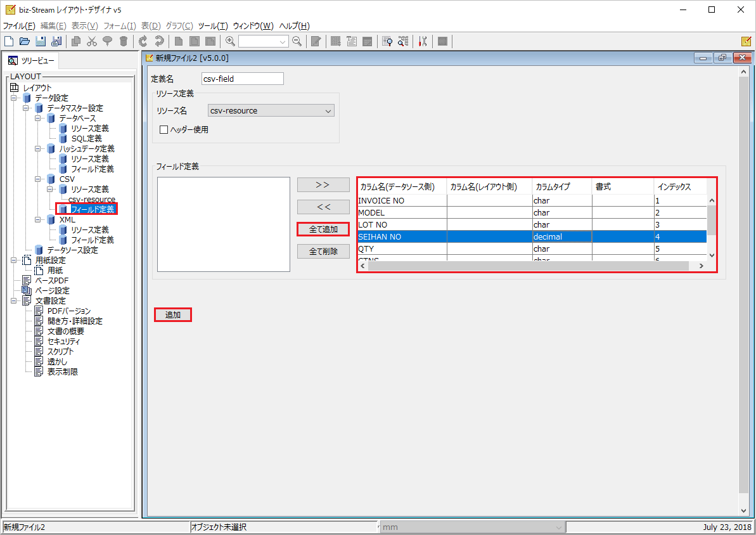Viewport: 756px width, 535px height.
Task: Switch to the ツリービュー tab
Action: tap(32, 61)
